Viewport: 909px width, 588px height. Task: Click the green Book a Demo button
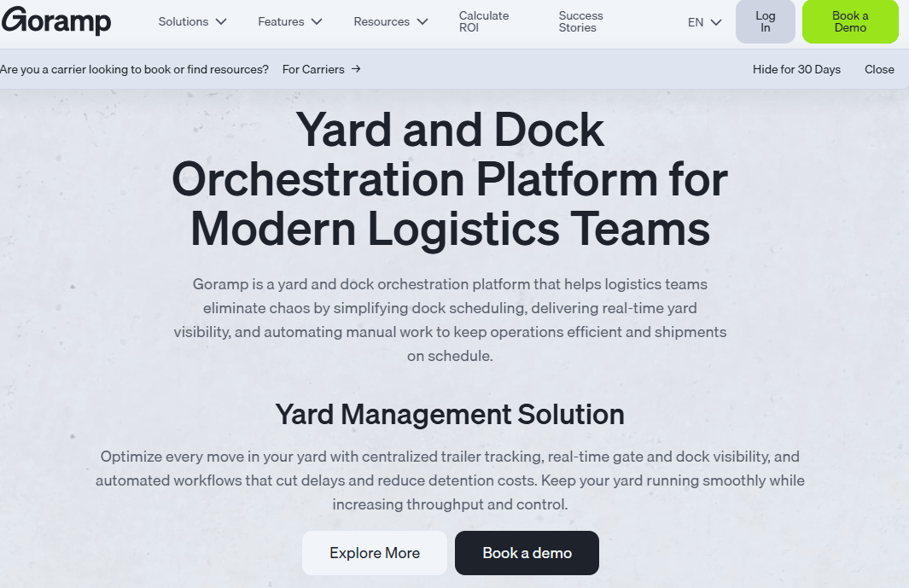tap(850, 21)
